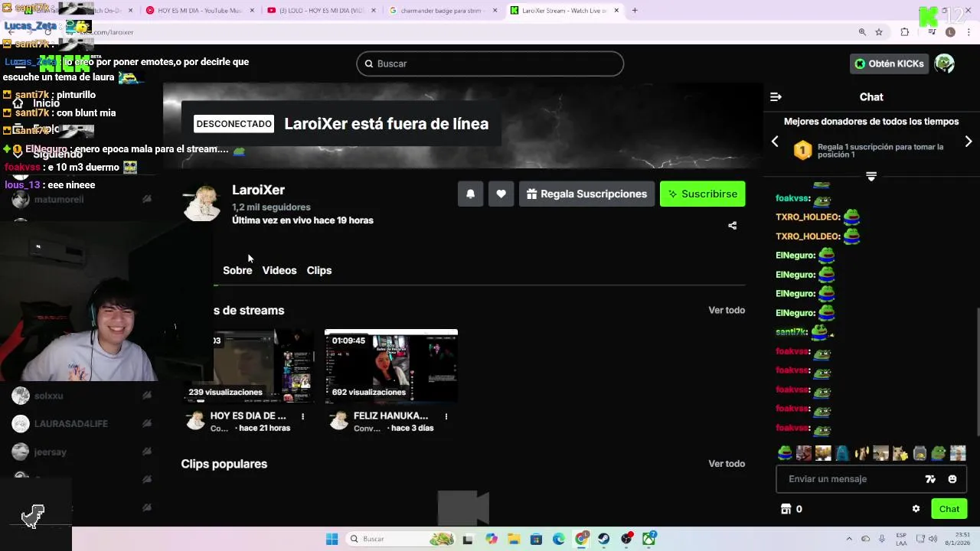Click the LaroiXer profile picture
980x551 pixels.
tap(202, 204)
